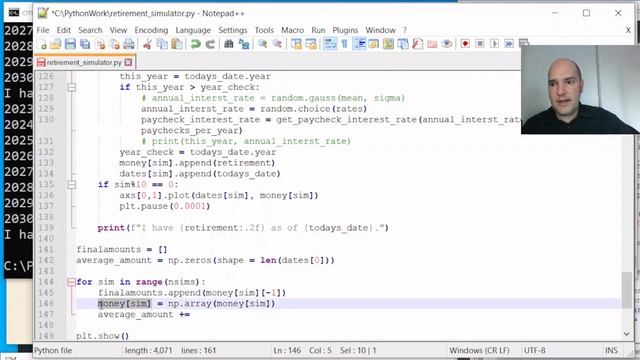This screenshot has width=640, height=360.
Task: Click on 'finalamounts = []' code line
Action: (x=122, y=249)
